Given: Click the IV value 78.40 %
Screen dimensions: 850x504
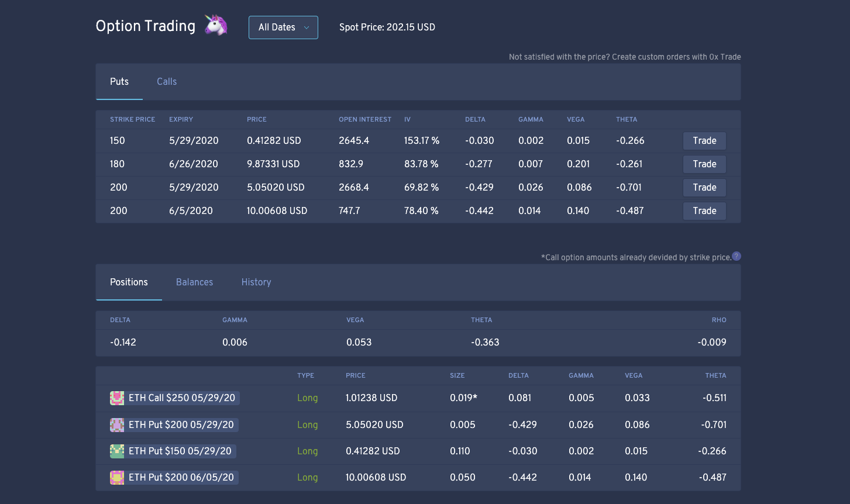Looking at the screenshot, I should (421, 211).
